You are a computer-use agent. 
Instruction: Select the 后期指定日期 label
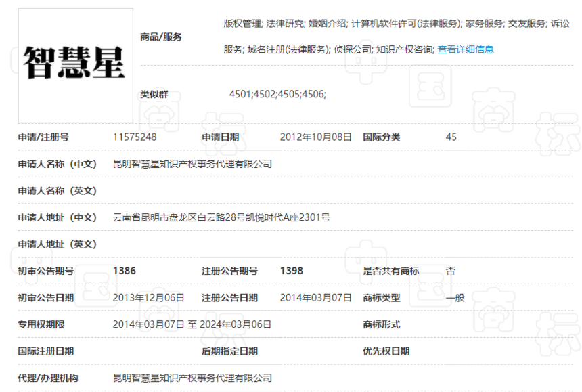click(229, 351)
